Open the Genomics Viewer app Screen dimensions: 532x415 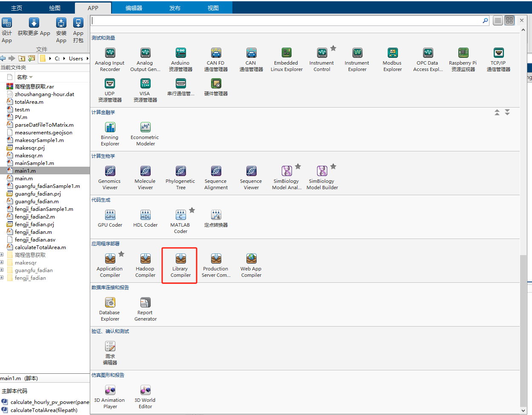tap(110, 178)
